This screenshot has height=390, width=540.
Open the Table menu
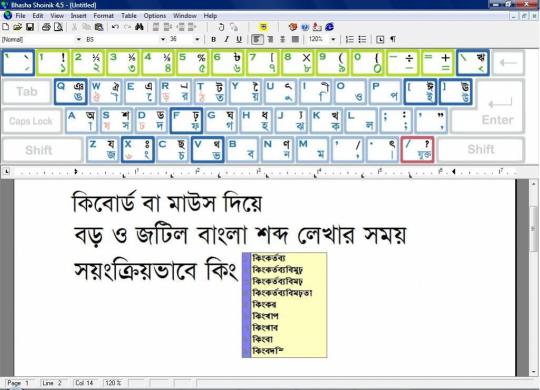[129, 16]
